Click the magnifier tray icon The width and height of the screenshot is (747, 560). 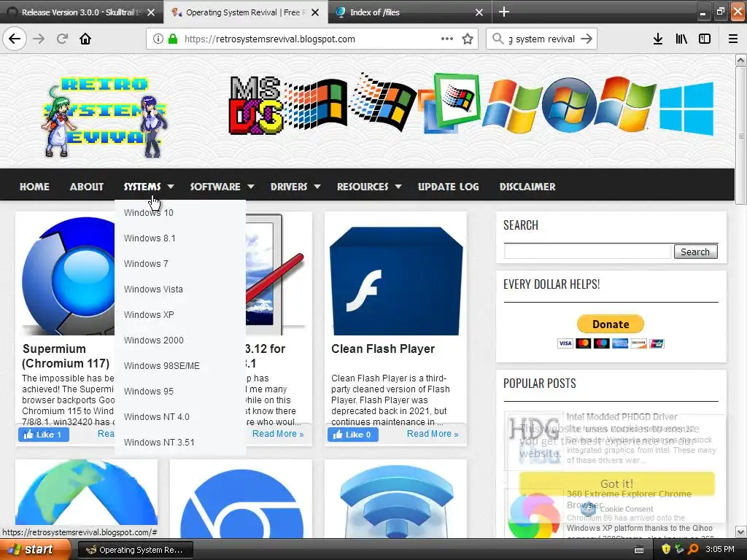pos(693,550)
